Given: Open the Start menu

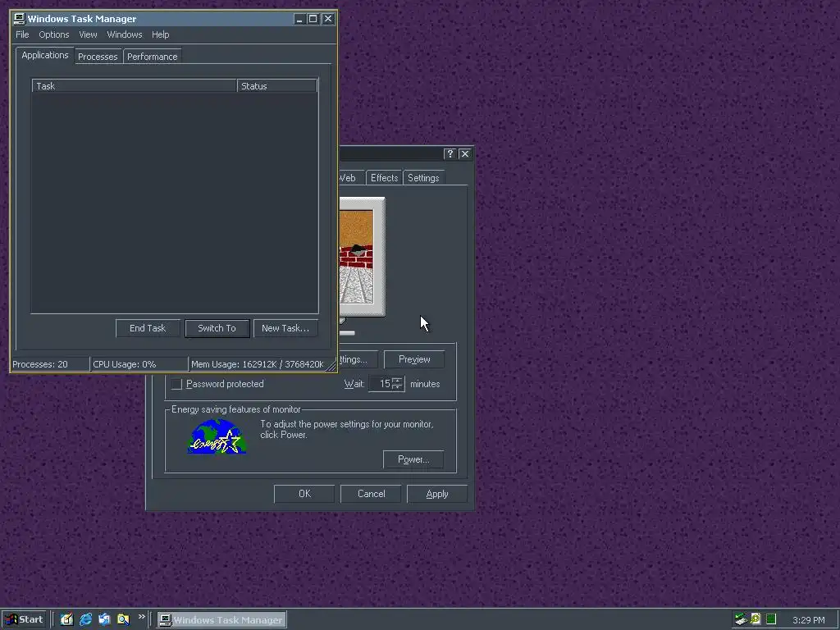Looking at the screenshot, I should [x=24, y=620].
